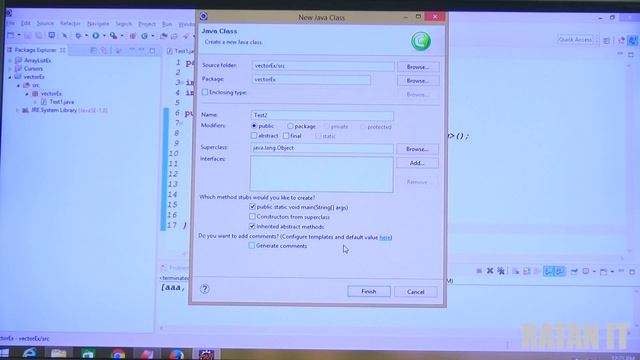Collapse the vectorEx project node

pos(10,77)
